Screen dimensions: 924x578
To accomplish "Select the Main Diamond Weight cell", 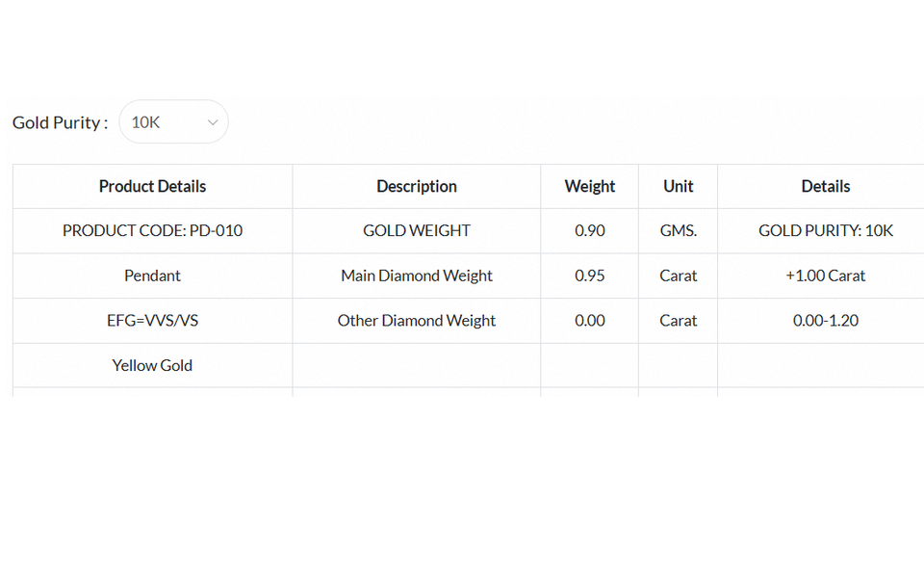I will point(416,276).
